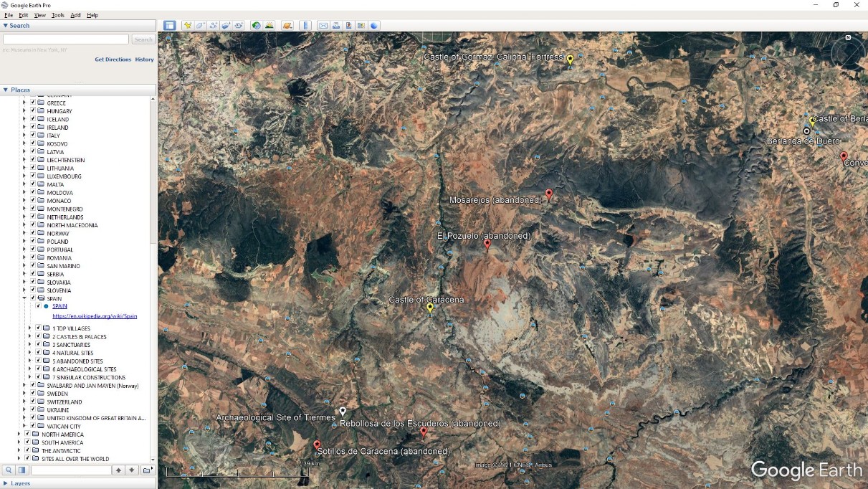Click the Email envelope icon in toolbar
This screenshot has height=489, width=868.
[x=323, y=26]
